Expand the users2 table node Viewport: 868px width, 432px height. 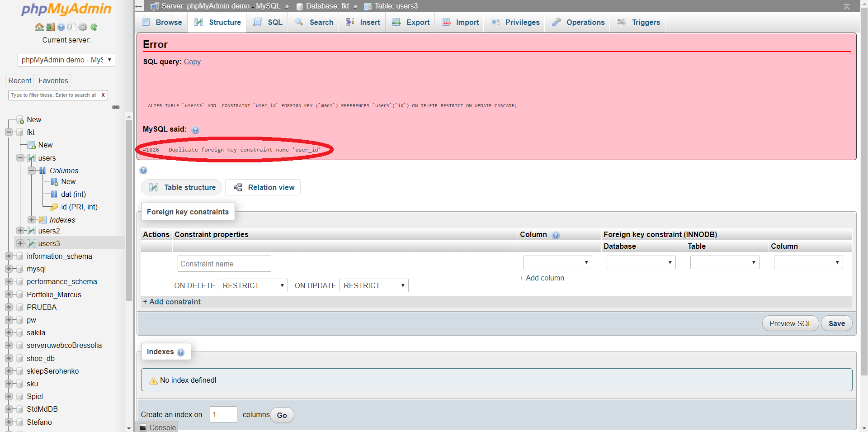coord(19,231)
